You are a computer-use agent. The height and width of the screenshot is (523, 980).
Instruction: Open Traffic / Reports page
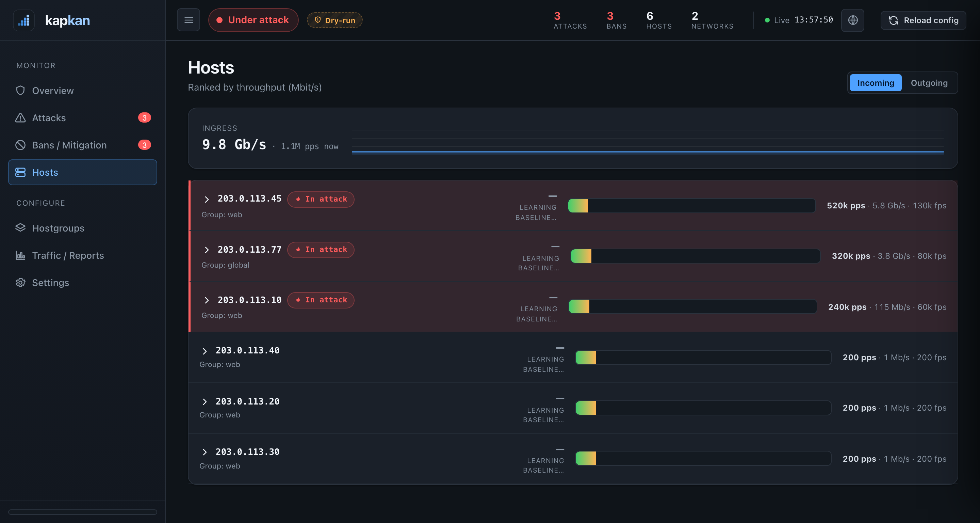coord(83,255)
